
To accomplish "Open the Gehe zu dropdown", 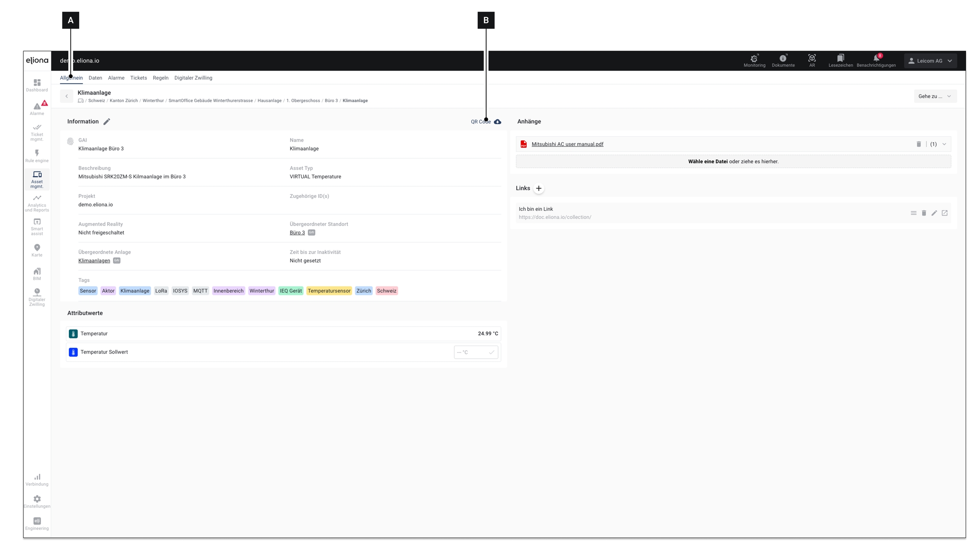I will [934, 96].
